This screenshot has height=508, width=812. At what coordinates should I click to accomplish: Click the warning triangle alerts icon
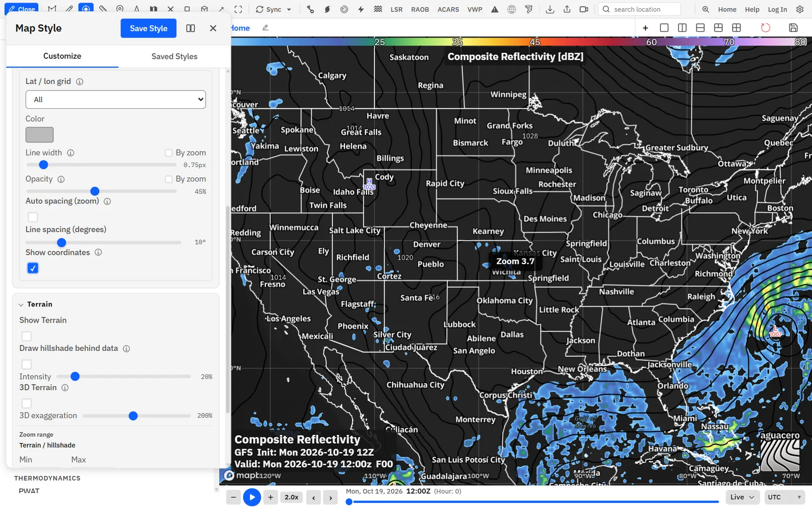(495, 9)
